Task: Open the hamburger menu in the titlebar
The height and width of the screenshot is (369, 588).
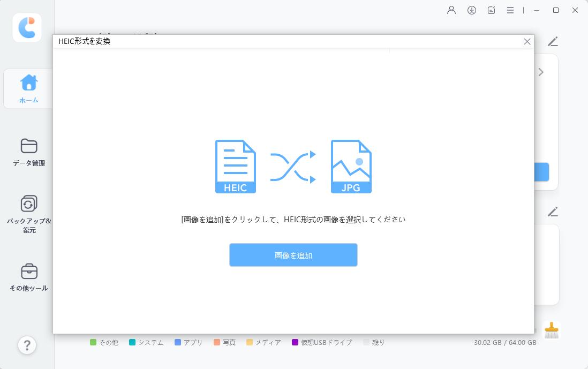Action: coord(510,10)
